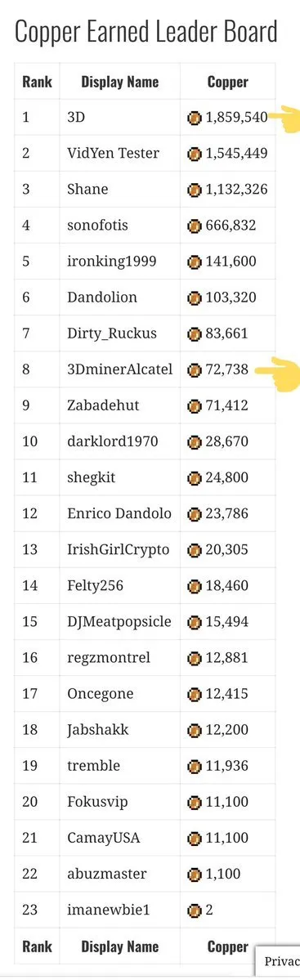Image resolution: width=300 pixels, height=980 pixels.
Task: Click the coin icon beside 666,832
Action: click(195, 226)
